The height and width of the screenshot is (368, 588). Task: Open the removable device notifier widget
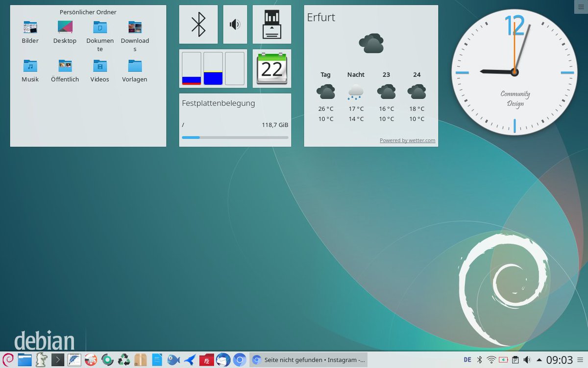pos(272,25)
